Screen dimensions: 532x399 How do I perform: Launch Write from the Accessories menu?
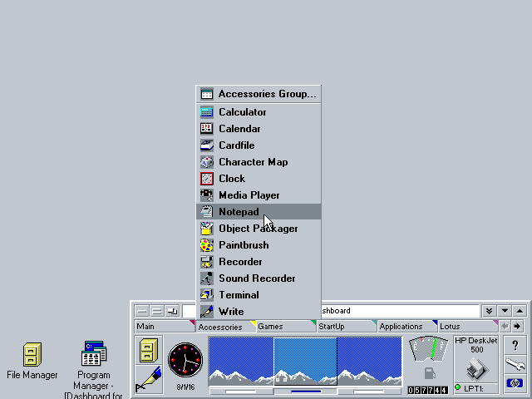click(259, 312)
